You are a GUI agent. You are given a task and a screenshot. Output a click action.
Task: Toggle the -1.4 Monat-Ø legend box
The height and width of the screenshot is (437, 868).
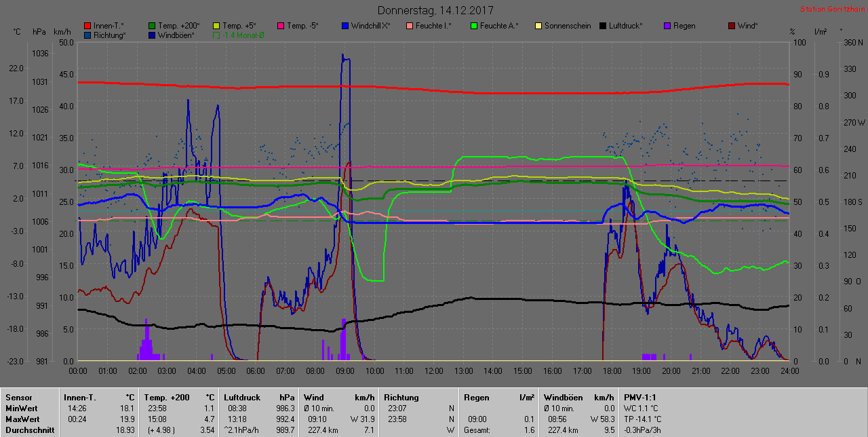[x=217, y=35]
